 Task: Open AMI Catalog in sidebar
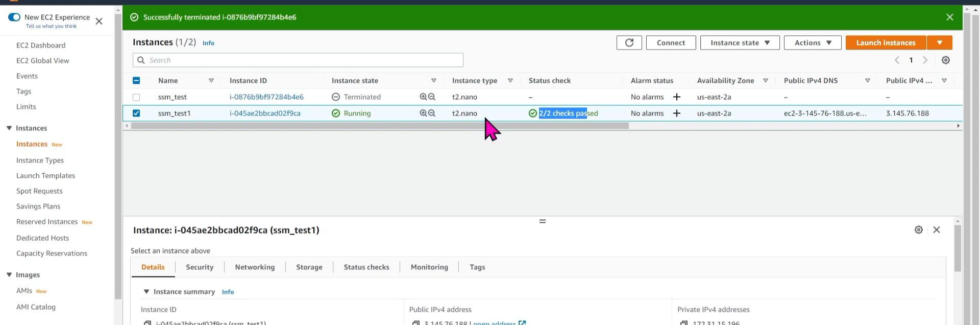point(36,307)
